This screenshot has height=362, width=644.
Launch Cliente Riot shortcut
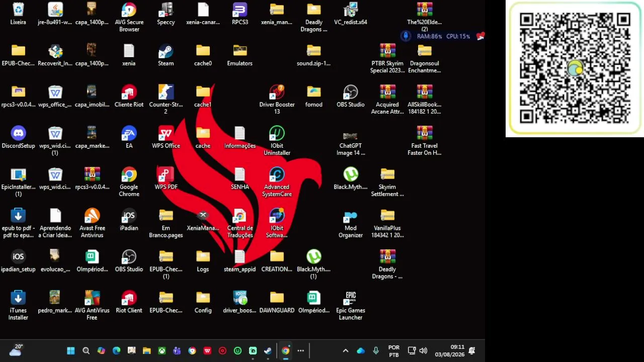[129, 97]
